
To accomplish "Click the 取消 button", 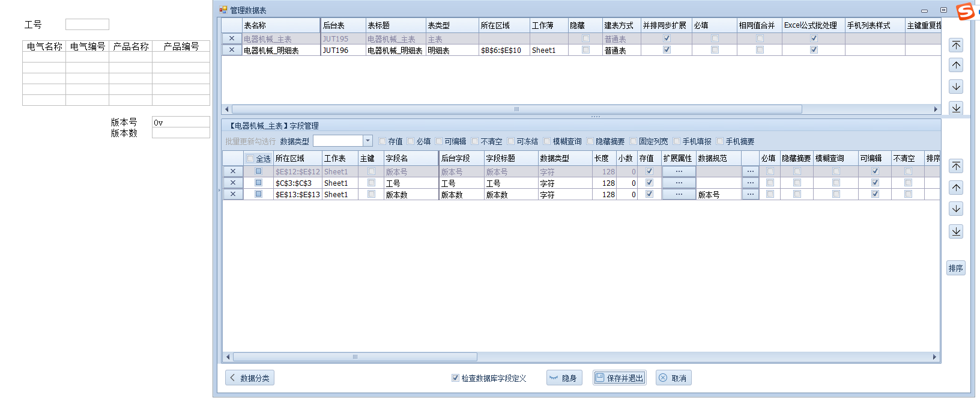I will pos(673,378).
